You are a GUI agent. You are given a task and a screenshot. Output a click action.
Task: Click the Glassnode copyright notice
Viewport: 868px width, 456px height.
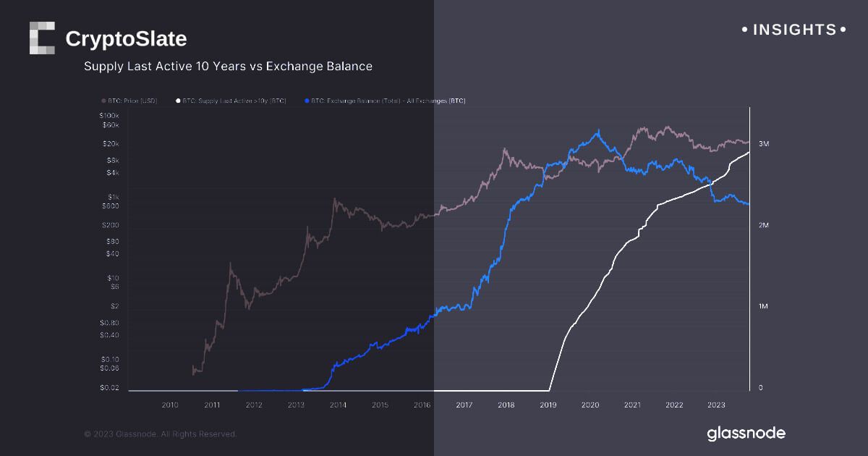coord(161,434)
